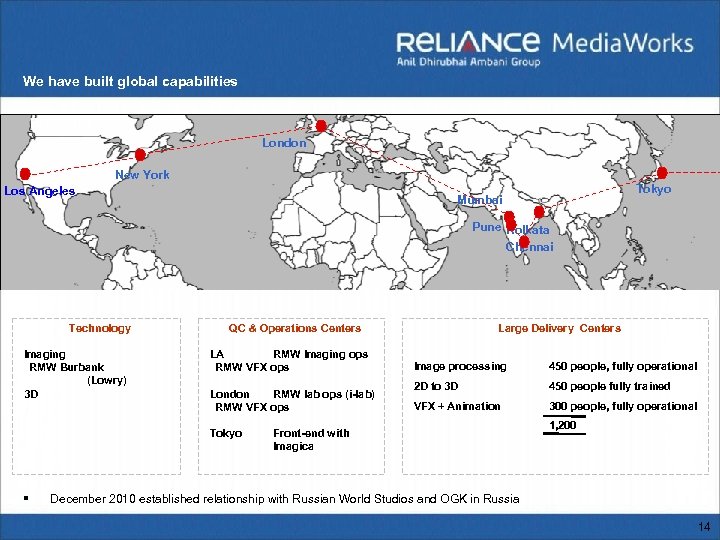Click the 'London' map label

click(x=284, y=143)
